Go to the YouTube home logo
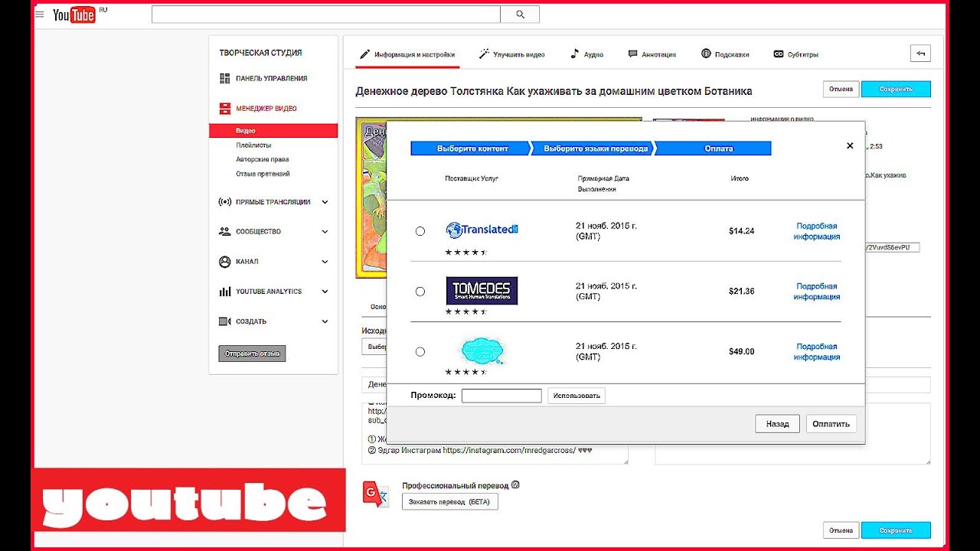Image resolution: width=980 pixels, height=551 pixels. pyautogui.click(x=73, y=15)
